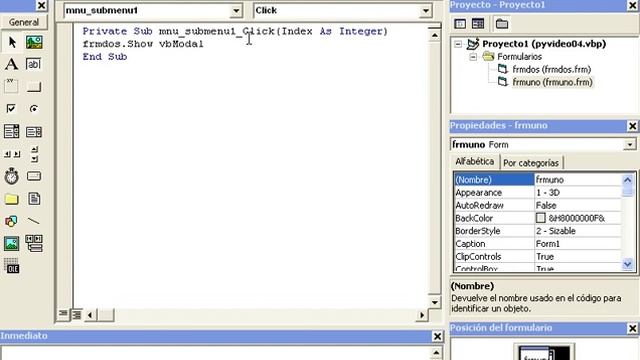This screenshot has width=640, height=360.
Task: Collapse the Formularios folder node
Action: [473, 57]
